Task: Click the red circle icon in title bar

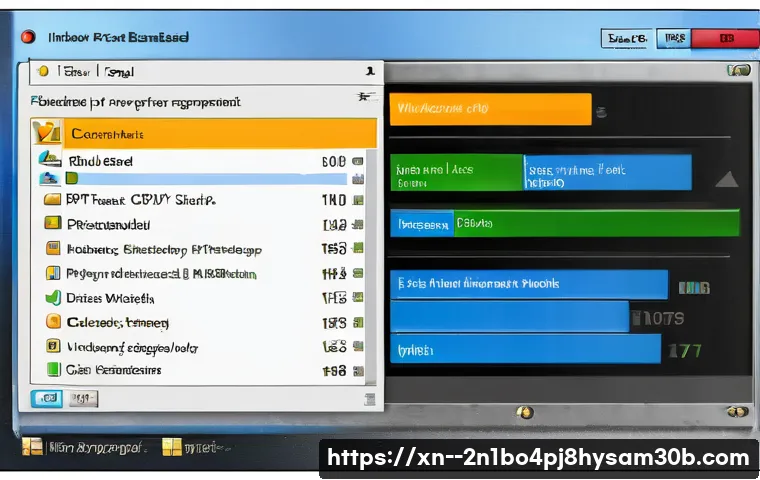Action: [28, 37]
